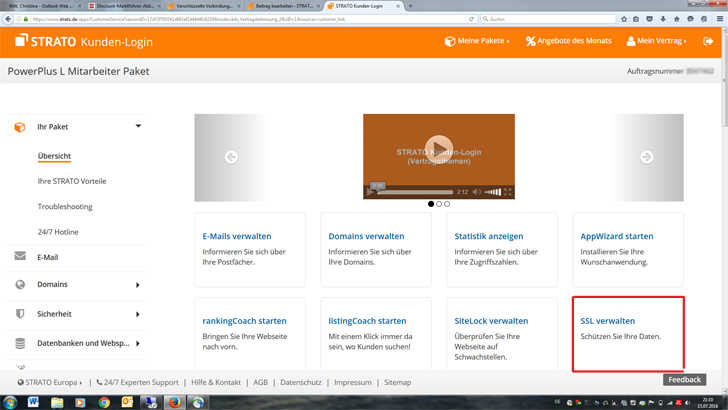
Task: Open AppWizard starten
Action: [x=617, y=236]
